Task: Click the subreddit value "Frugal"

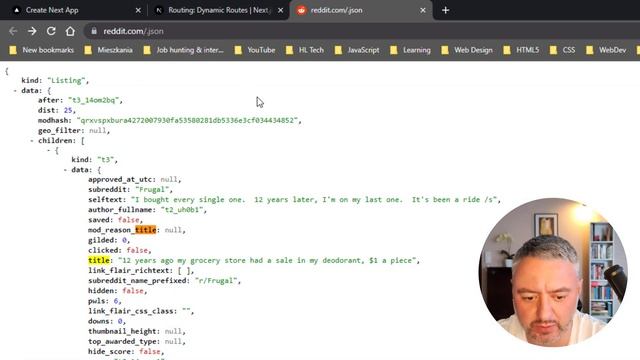Action: 152,189
